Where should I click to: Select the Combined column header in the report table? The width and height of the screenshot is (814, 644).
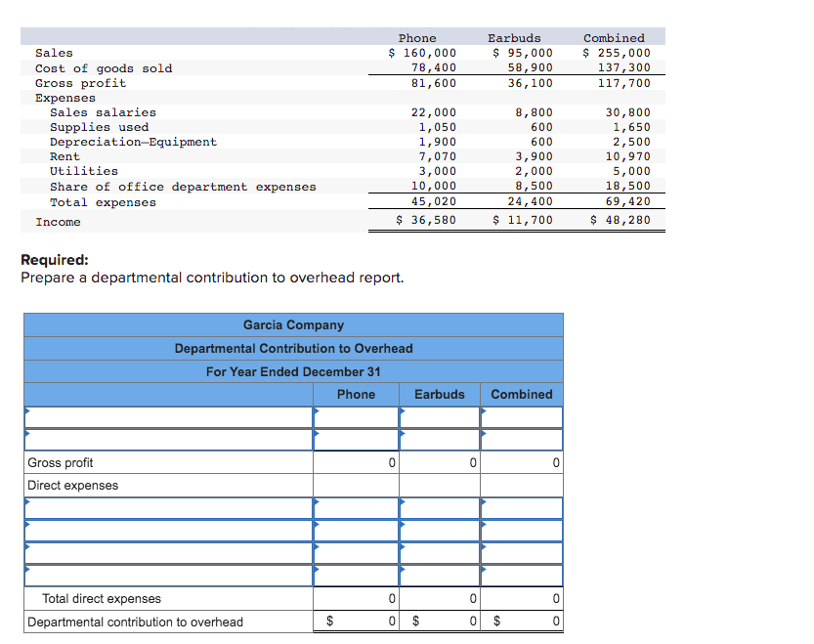[x=521, y=394]
